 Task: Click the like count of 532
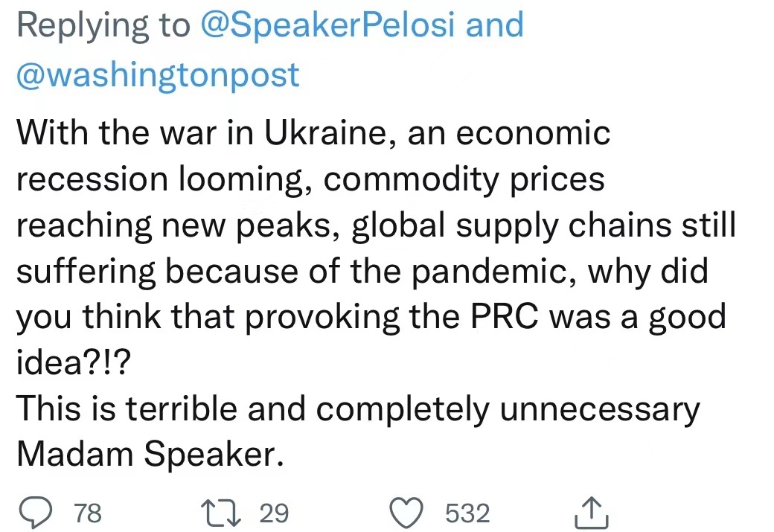467,513
